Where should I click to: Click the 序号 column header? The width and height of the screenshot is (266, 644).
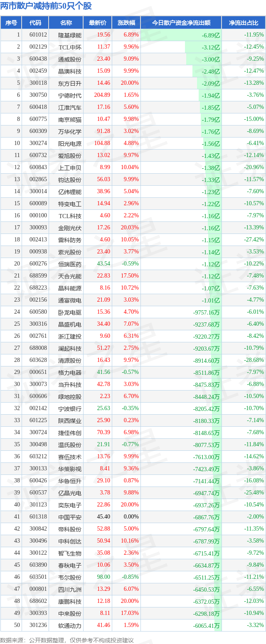(11, 23)
